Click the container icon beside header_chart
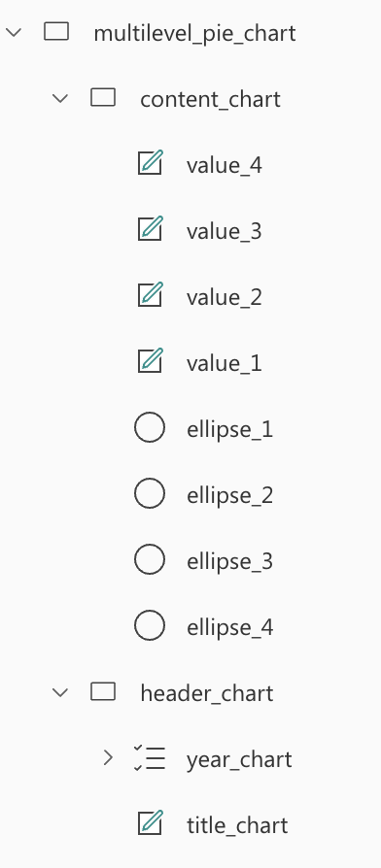Image resolution: width=381 pixels, height=868 pixels. click(103, 692)
